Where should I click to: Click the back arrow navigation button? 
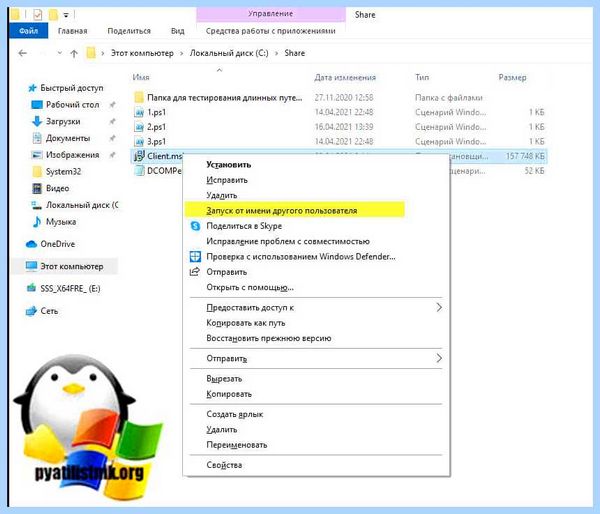pyautogui.click(x=23, y=53)
